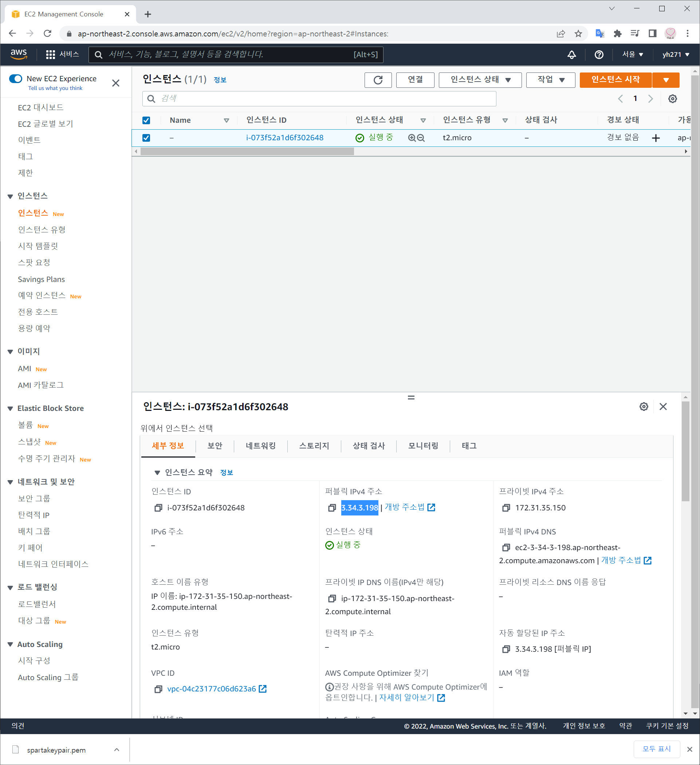Uncheck the instance row checkbox
Screen dimensions: 700x765
146,138
